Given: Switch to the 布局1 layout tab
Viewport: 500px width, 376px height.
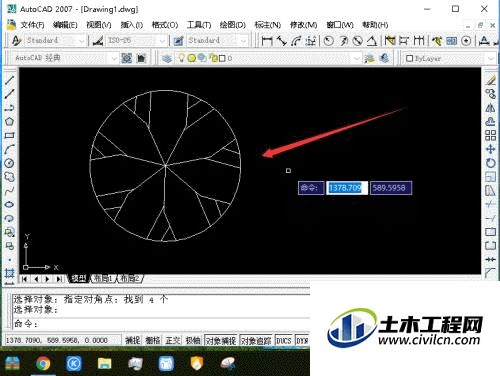Looking at the screenshot, I should (103, 279).
